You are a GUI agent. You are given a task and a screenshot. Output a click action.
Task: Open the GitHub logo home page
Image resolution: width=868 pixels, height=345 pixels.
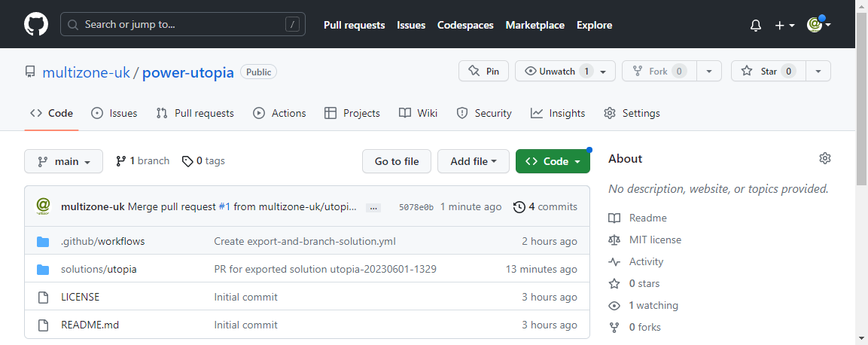[x=36, y=24]
